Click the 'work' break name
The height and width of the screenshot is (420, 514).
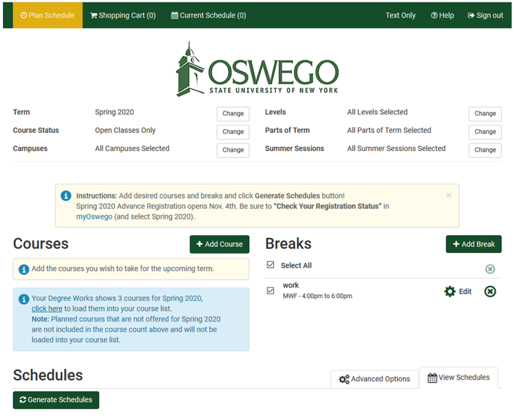click(x=291, y=285)
